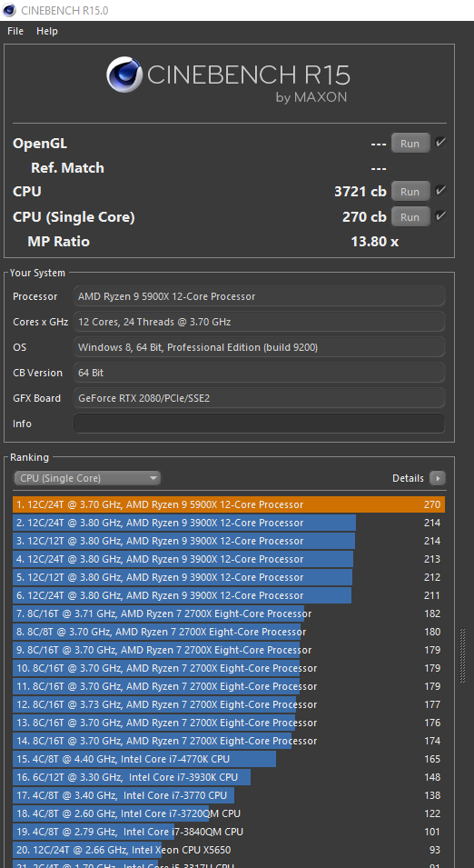Click the OS field showing Windows 8

coord(259,347)
